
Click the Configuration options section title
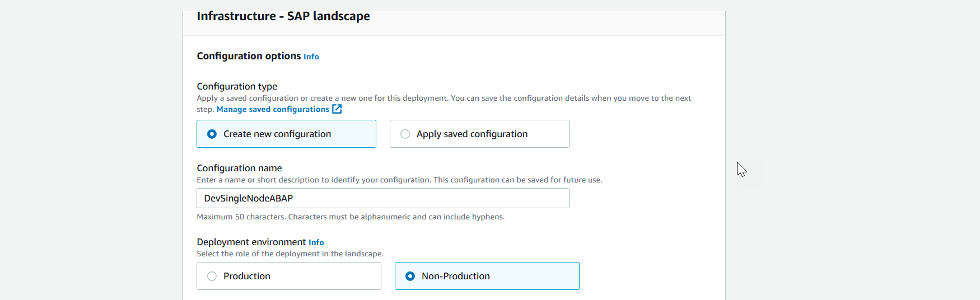point(249,56)
